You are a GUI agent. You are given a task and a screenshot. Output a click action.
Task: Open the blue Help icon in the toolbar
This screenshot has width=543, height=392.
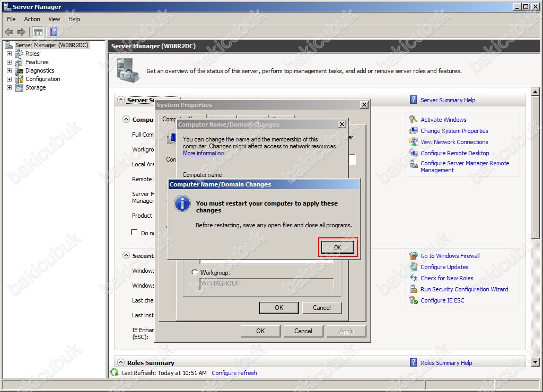(54, 32)
